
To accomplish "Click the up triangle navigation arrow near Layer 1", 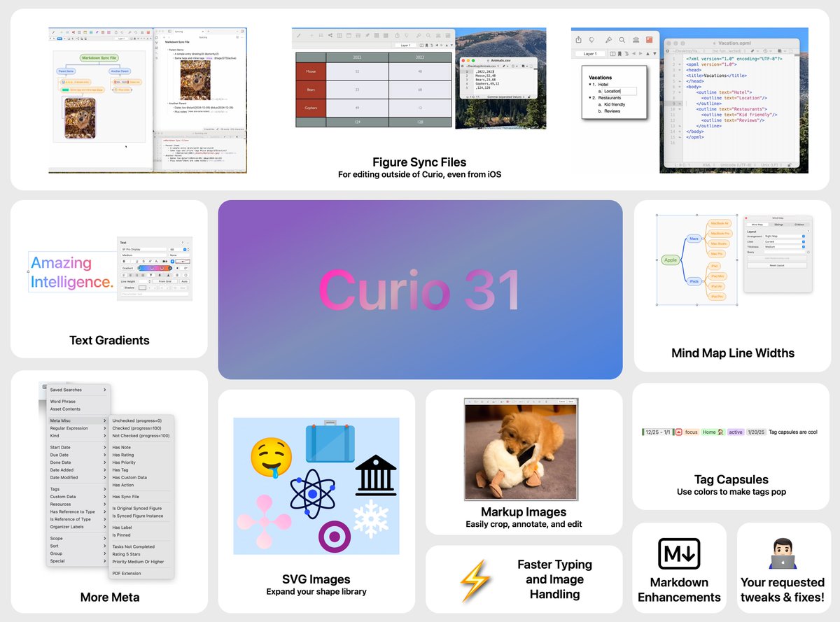I will (x=648, y=54).
